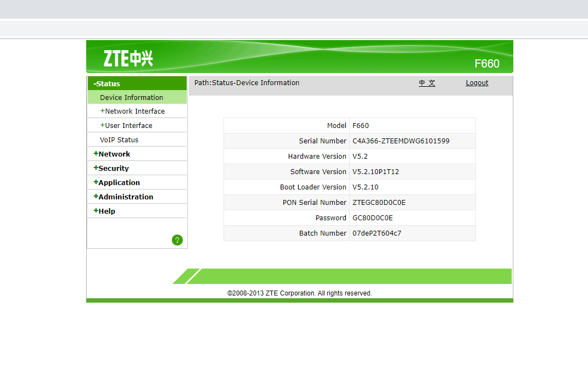Click the software version V5.2.10P1T12
Viewport: 588px width, 368px height.
(376, 172)
